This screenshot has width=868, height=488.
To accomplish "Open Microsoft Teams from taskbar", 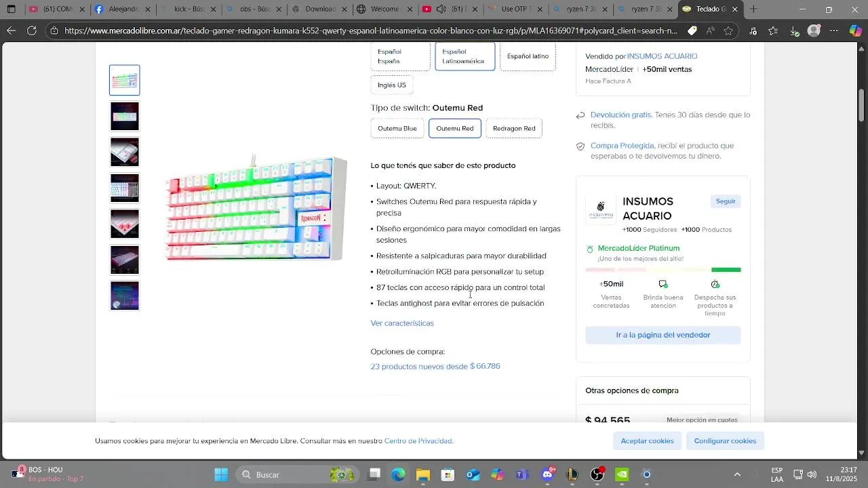I will tap(522, 474).
